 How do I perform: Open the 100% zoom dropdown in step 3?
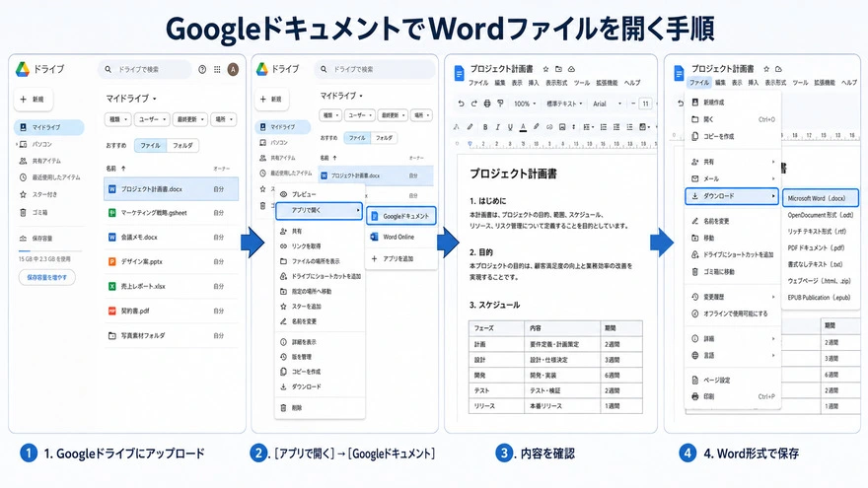[526, 104]
